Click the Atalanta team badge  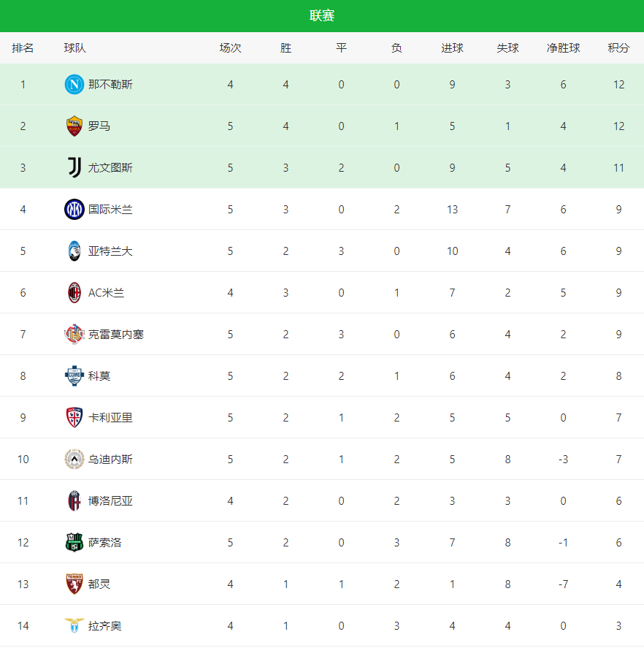click(74, 251)
